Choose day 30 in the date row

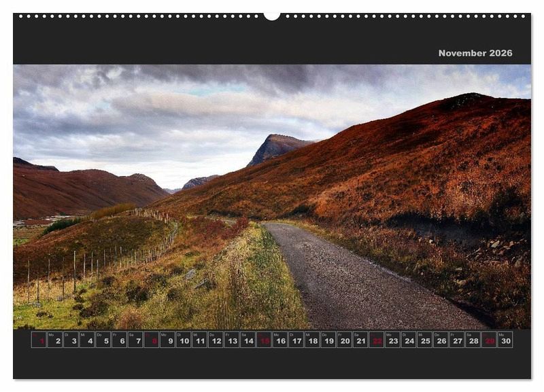pyautogui.click(x=505, y=340)
